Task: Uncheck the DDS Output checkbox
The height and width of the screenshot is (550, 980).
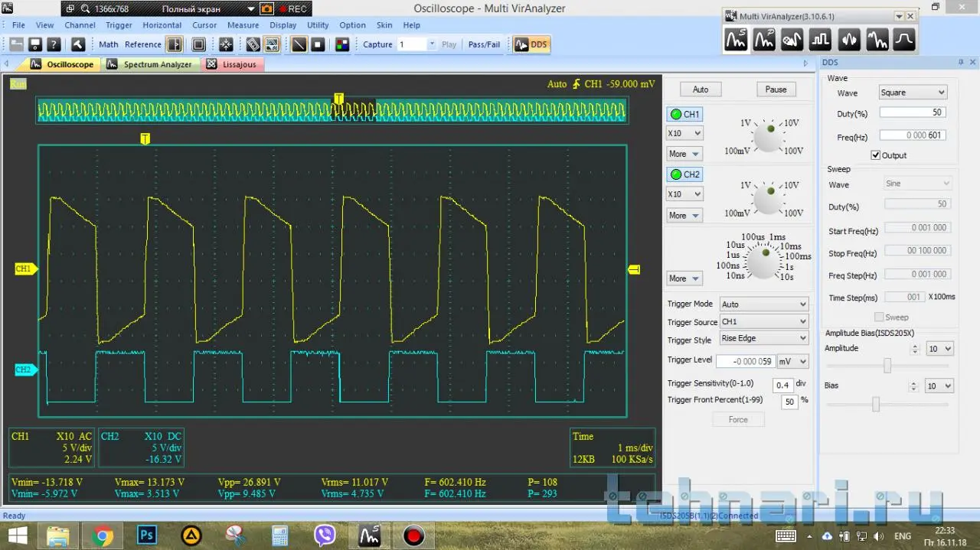Action: 876,155
